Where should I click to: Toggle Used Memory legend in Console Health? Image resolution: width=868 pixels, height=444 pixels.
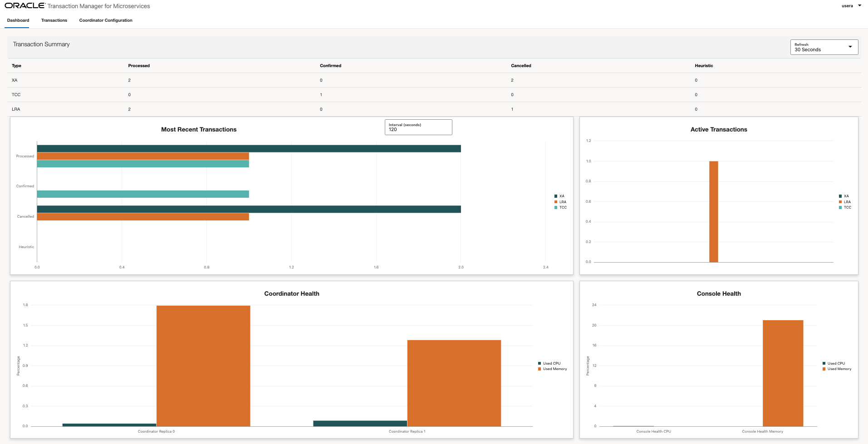click(837, 369)
